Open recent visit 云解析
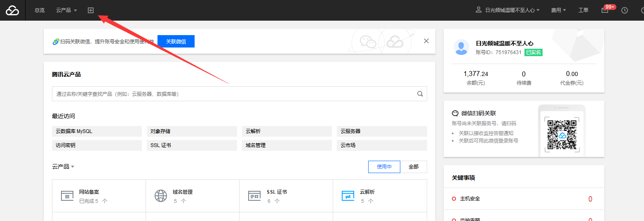 click(x=287, y=131)
